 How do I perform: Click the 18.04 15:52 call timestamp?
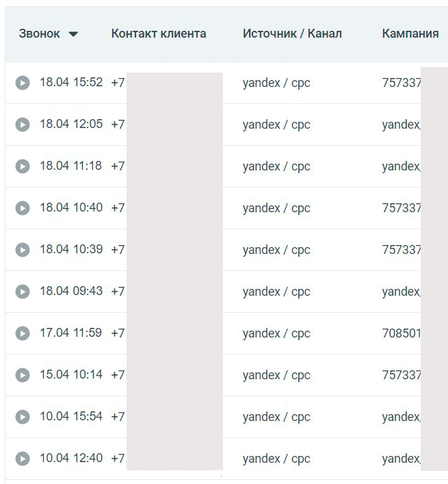pyautogui.click(x=71, y=82)
